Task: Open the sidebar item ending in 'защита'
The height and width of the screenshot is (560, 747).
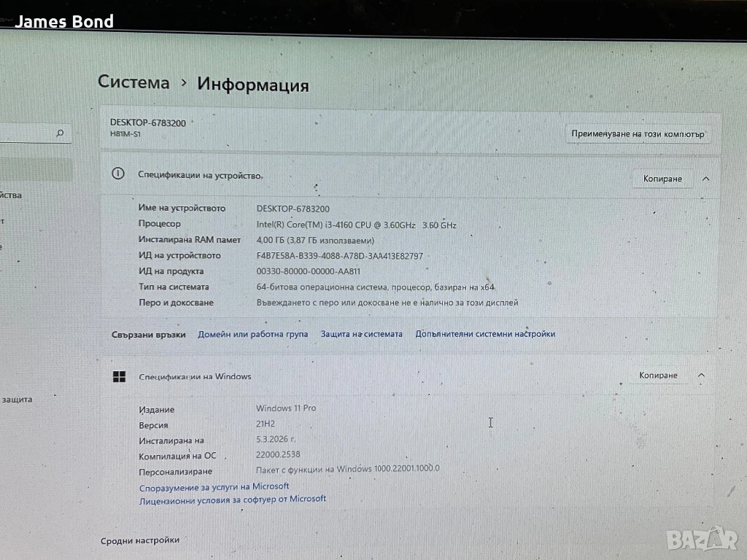Action: 17,400
